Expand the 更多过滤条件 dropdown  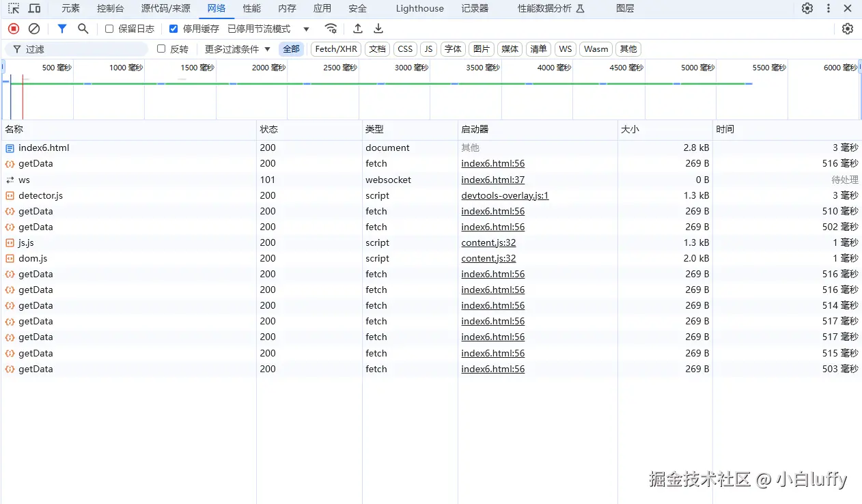(x=238, y=49)
